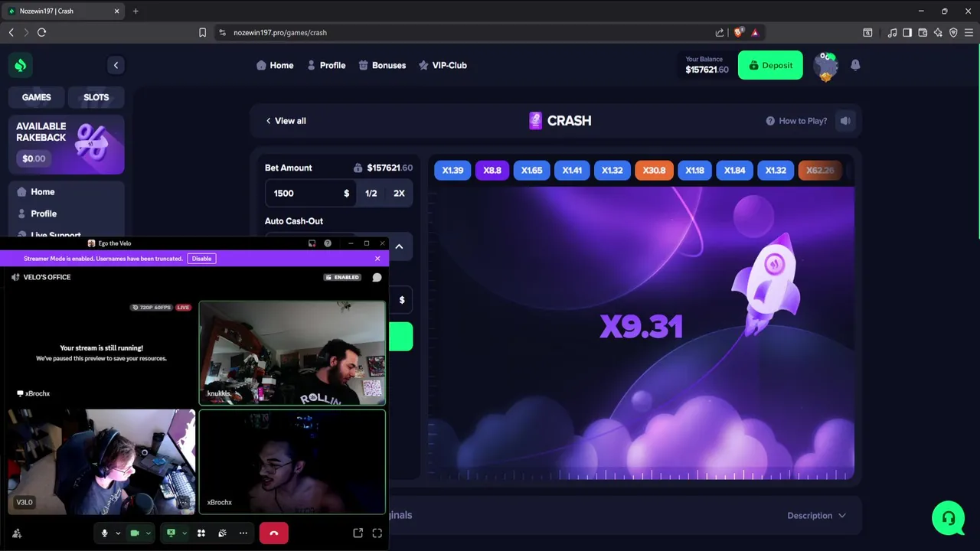Open VIP-Club in the top navigation

pos(443,65)
